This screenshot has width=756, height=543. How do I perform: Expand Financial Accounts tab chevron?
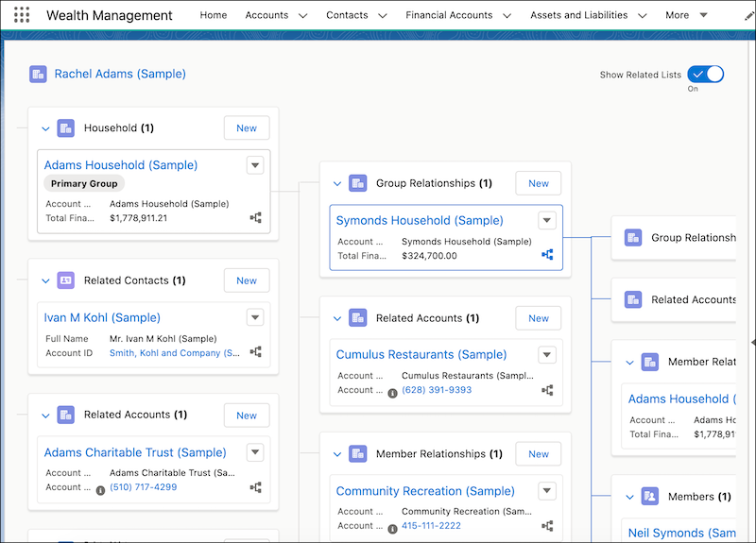click(x=507, y=15)
